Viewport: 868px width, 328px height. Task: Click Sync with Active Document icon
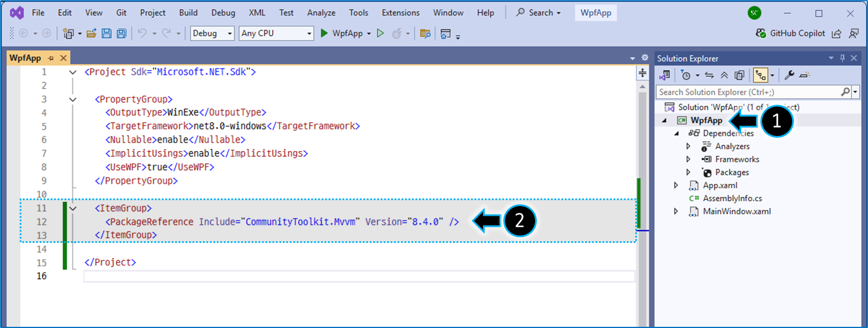tap(709, 75)
